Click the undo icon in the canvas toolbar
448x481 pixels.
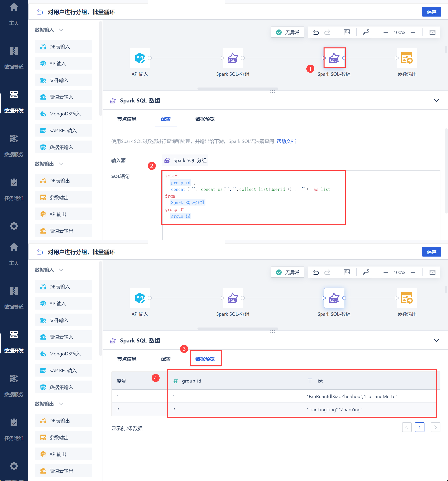(316, 32)
